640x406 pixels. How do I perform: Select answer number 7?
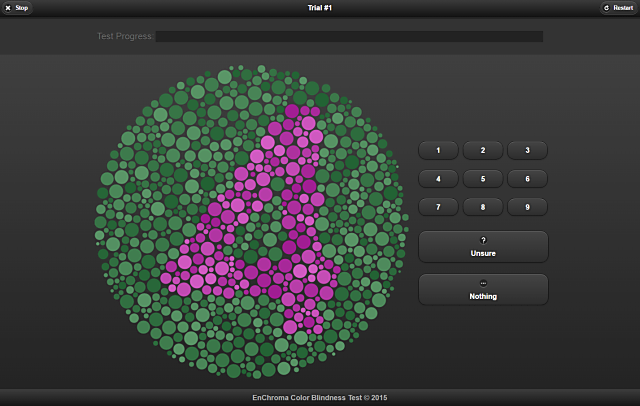438,207
